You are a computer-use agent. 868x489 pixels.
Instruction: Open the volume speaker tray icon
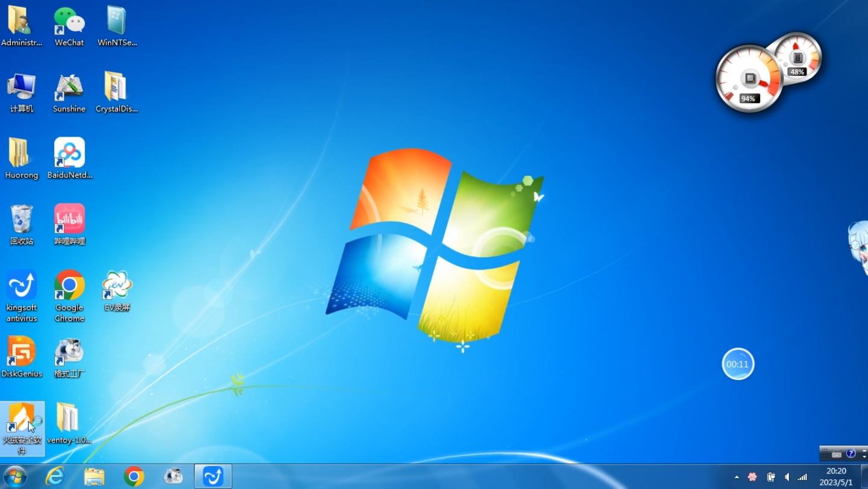point(787,477)
